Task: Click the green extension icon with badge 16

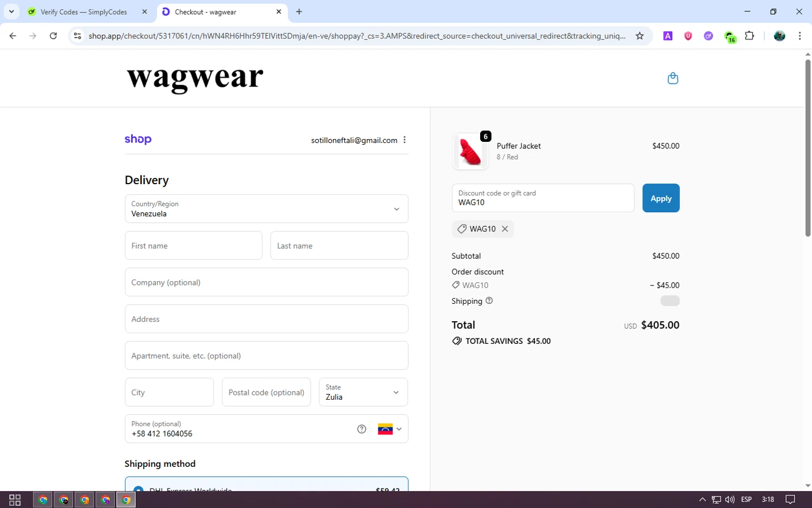Action: (730, 37)
